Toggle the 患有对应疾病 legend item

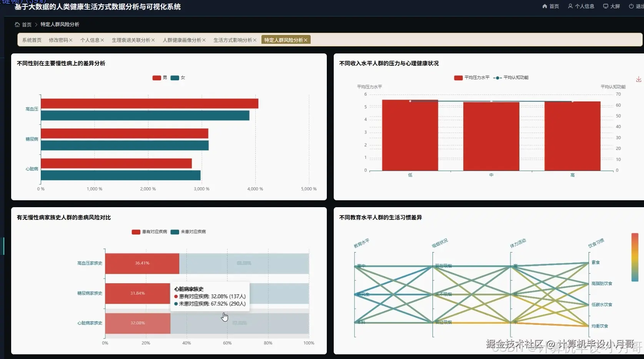(x=149, y=232)
